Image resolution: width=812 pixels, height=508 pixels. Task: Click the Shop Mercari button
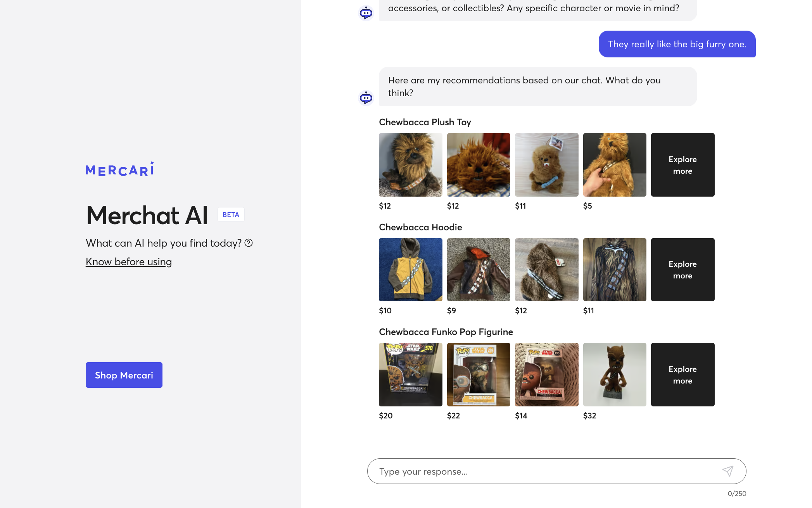(x=124, y=375)
